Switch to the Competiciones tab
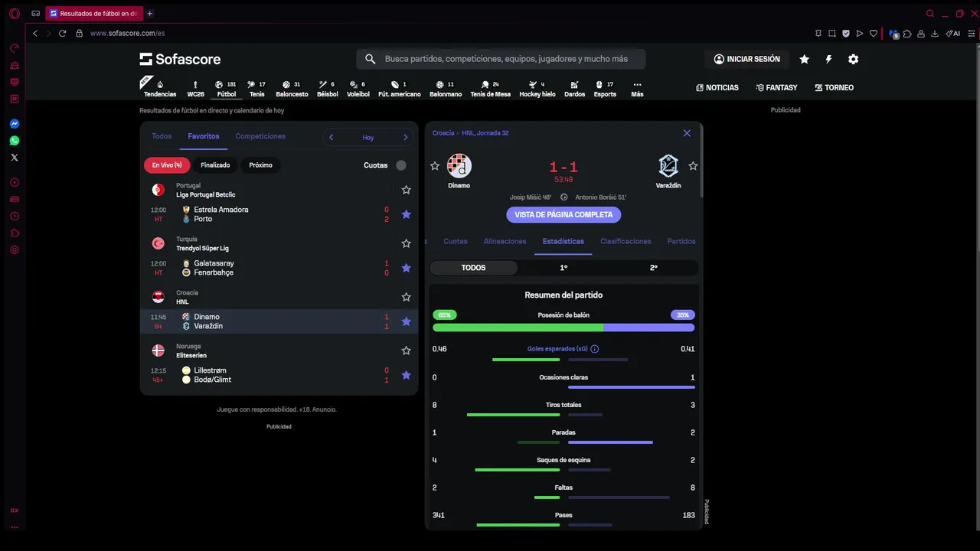980x551 pixels. pos(260,136)
